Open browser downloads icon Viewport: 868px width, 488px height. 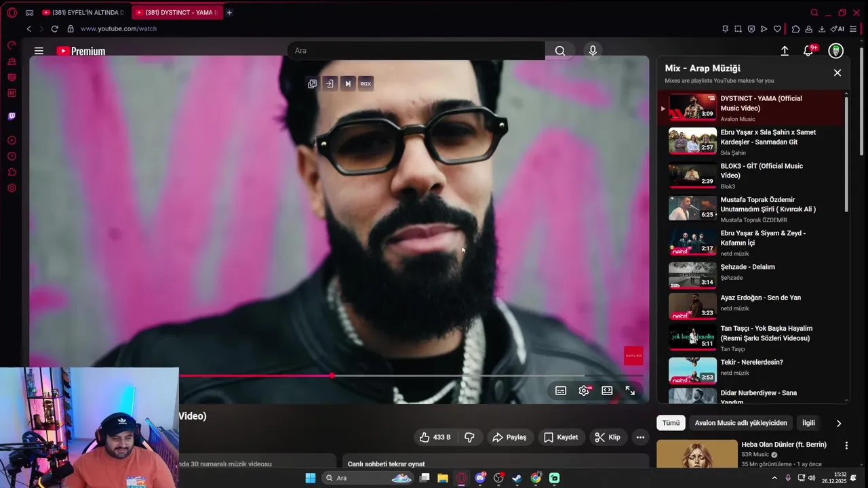pos(822,29)
